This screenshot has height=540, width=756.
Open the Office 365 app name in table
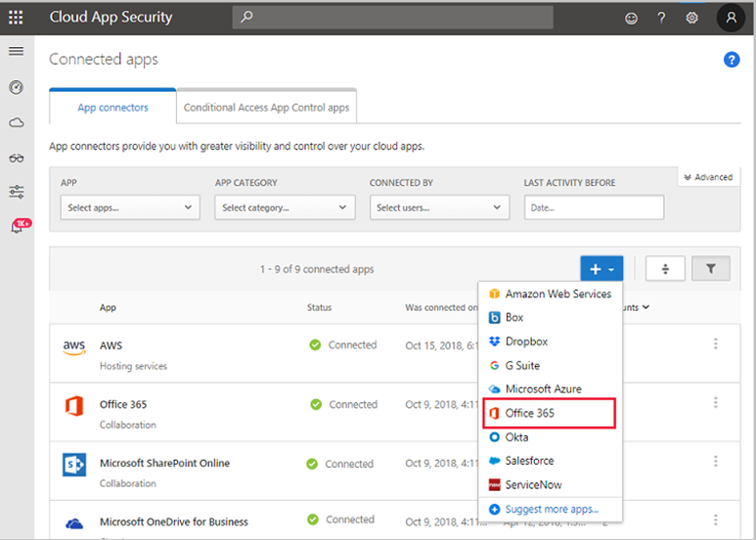click(x=123, y=404)
